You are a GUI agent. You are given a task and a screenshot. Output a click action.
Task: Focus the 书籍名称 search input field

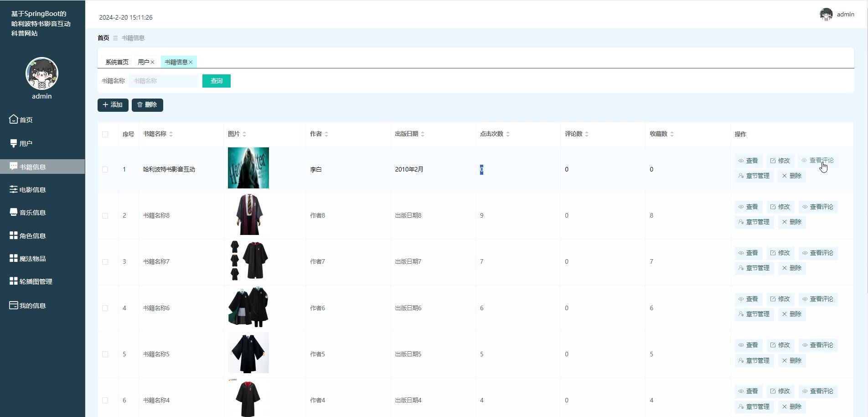[x=163, y=81]
